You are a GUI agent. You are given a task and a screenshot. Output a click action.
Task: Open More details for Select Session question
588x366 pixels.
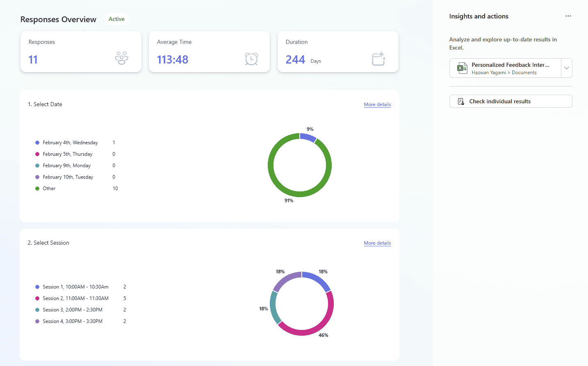coord(377,243)
